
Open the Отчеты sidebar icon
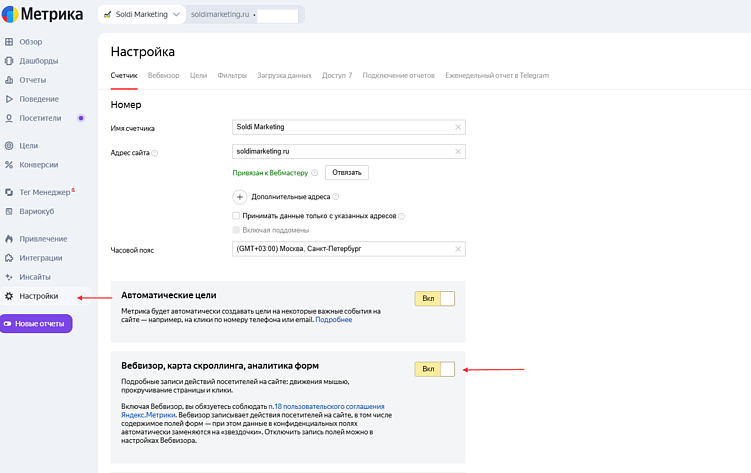pyautogui.click(x=9, y=80)
